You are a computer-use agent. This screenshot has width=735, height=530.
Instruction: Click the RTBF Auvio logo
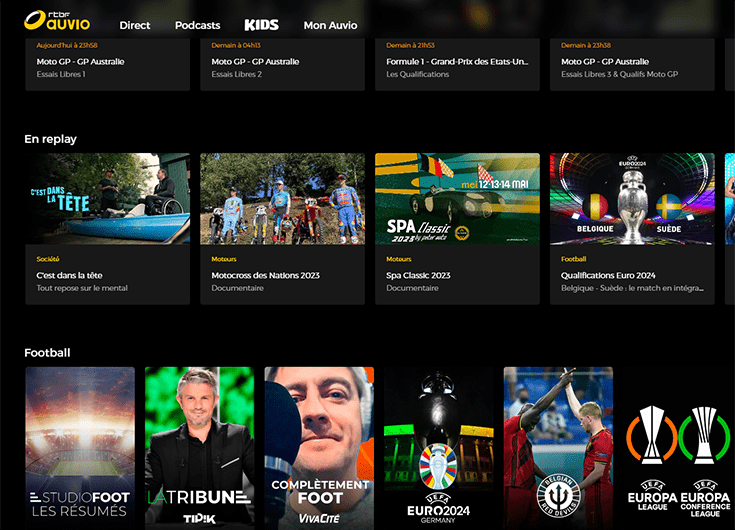coord(57,21)
